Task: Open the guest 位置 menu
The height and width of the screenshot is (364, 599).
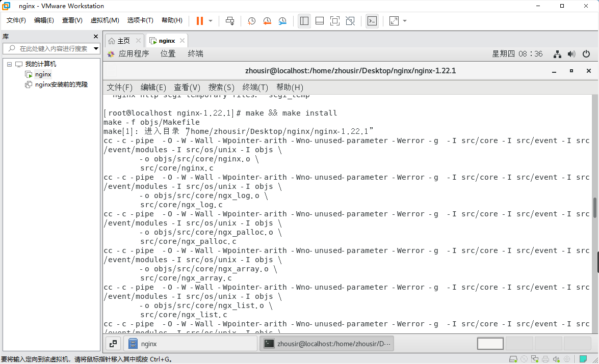Action: [168, 54]
